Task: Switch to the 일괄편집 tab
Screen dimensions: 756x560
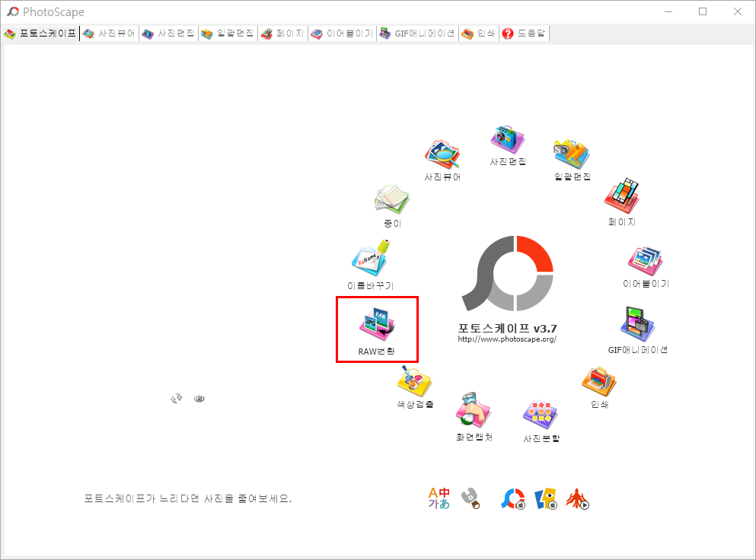Action: click(x=228, y=33)
